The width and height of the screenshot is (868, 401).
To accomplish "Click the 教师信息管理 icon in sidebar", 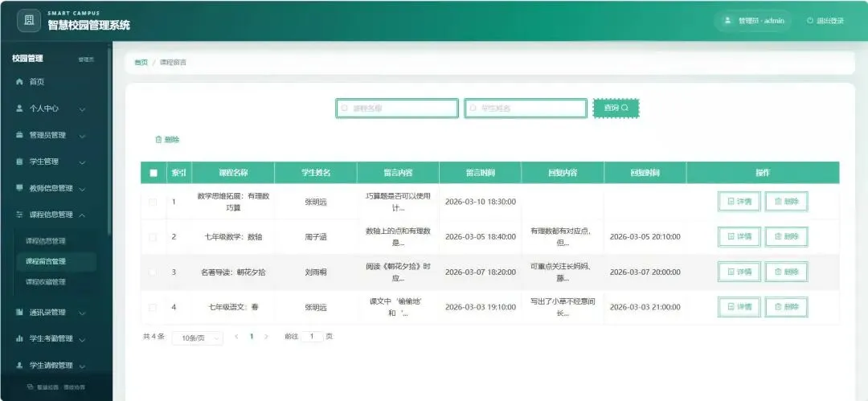I will [19, 188].
